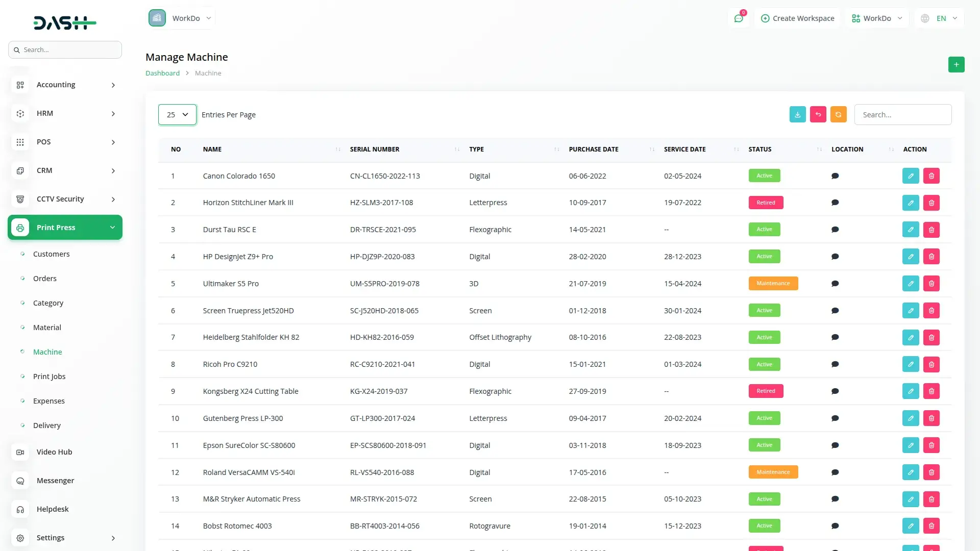Click the orange refresh reset icon
Viewport: 980px width, 551px height.
pos(838,114)
